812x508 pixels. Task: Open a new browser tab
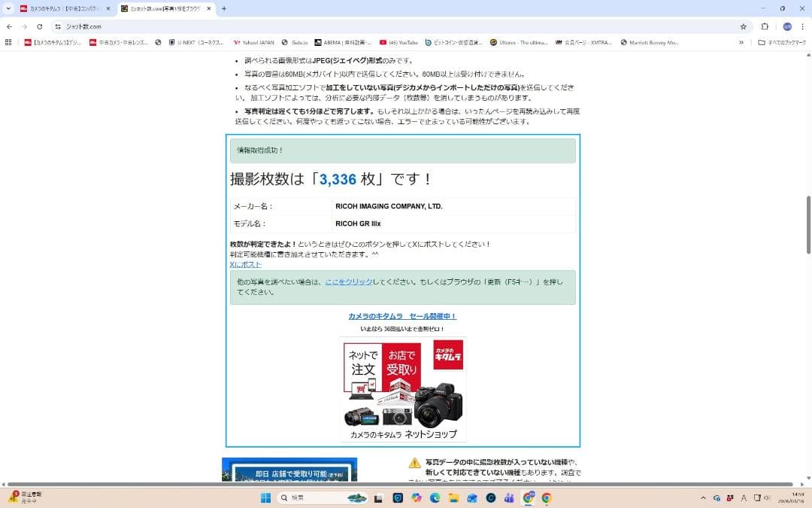tap(224, 9)
